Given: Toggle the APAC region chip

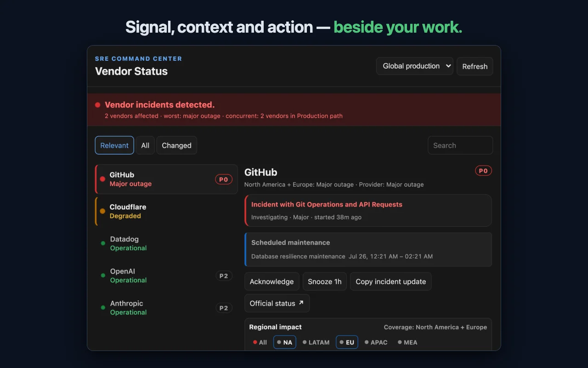Looking at the screenshot, I should 376,342.
